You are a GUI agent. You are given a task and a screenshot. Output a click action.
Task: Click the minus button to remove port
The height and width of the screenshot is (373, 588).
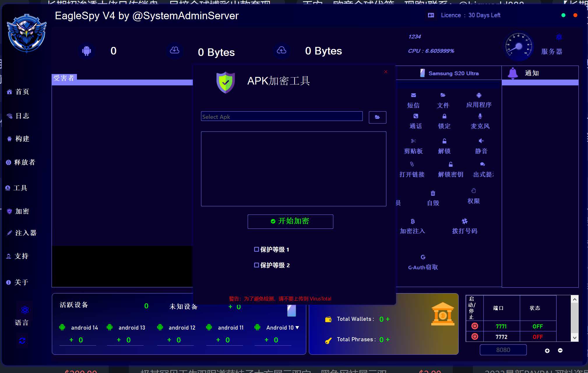point(560,350)
